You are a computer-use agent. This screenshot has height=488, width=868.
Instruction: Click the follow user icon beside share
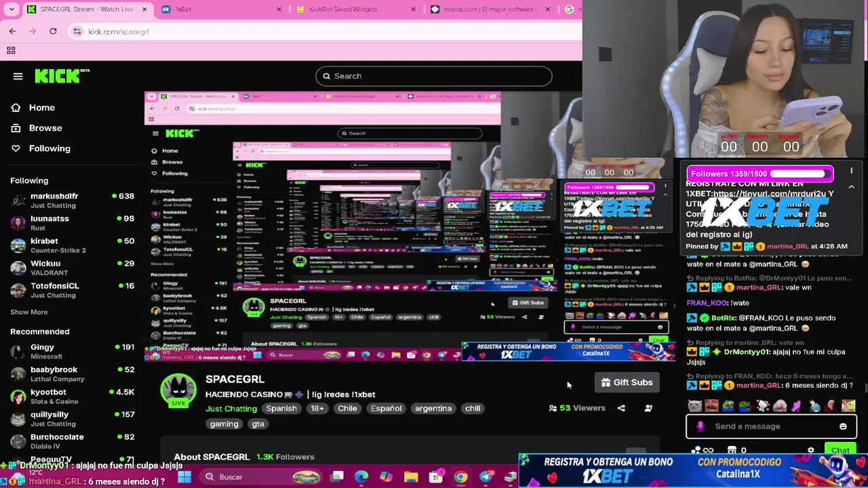(648, 408)
